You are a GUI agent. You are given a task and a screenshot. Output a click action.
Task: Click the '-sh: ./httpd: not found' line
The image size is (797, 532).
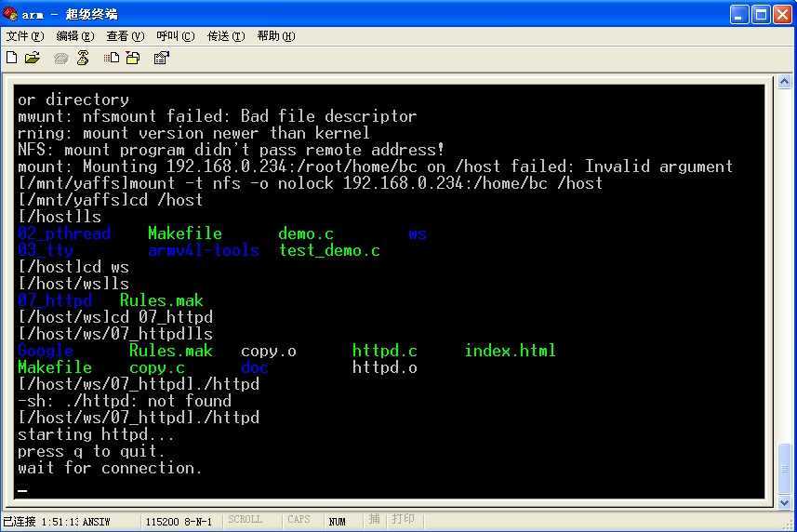pos(125,401)
